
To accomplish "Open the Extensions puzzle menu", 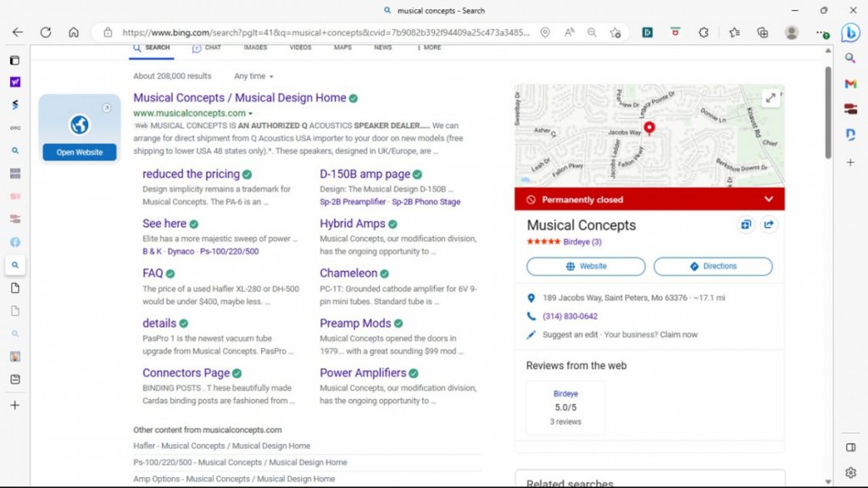I will click(704, 32).
